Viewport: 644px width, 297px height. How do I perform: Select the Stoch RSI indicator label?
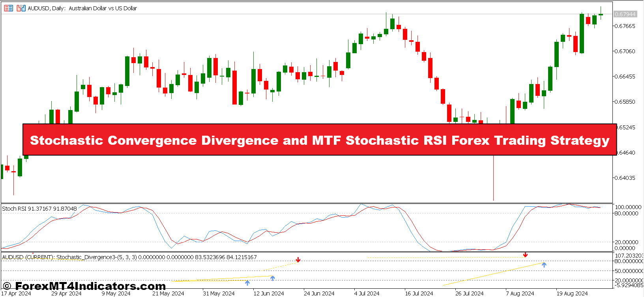(x=39, y=209)
